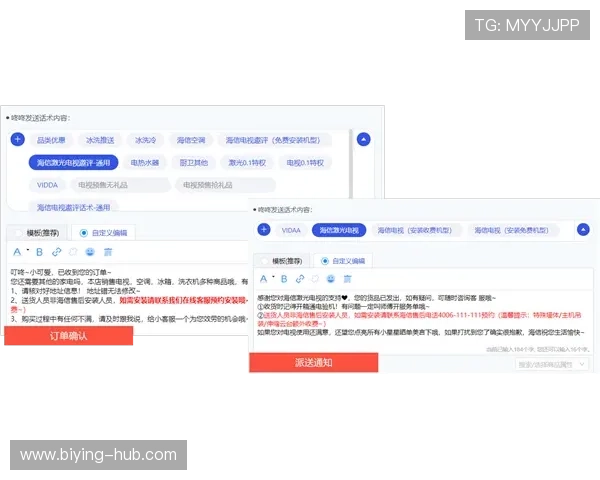Viewport: 600px width, 480px height.
Task: Click greyed puzzle icon in order-confirmation editor
Action: 73,252
